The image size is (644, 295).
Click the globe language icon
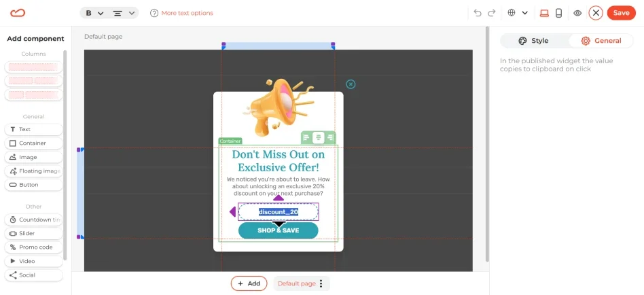(x=512, y=13)
